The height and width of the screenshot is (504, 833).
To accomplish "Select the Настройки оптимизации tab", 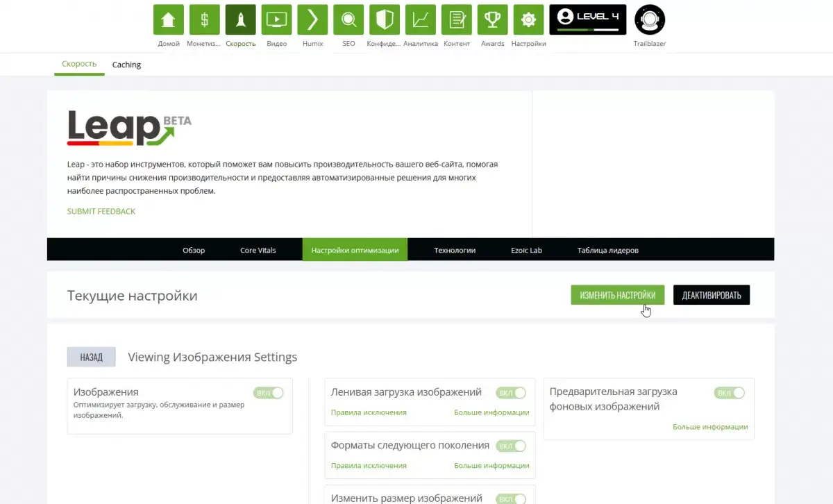I will pos(355,250).
